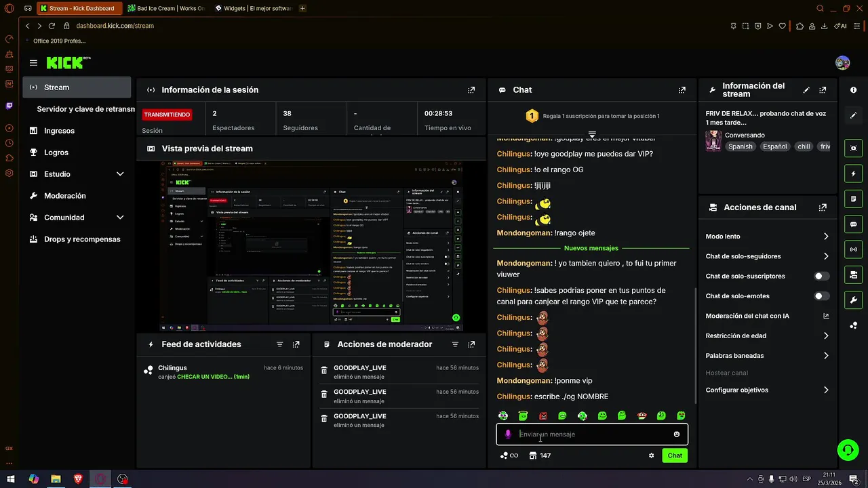Select Stream in the sidebar
868x488 pixels.
coord(77,87)
